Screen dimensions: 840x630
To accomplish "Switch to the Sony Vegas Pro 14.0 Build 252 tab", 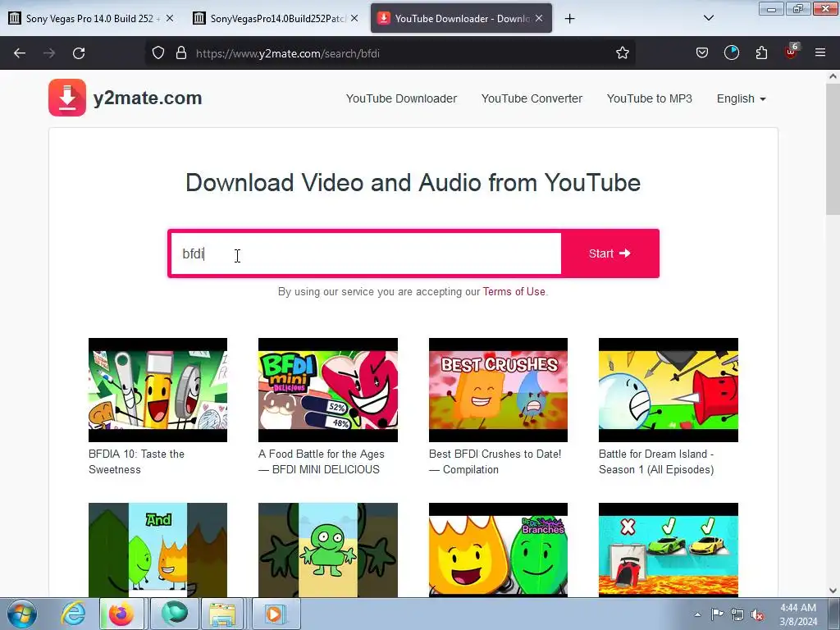I will click(91, 18).
